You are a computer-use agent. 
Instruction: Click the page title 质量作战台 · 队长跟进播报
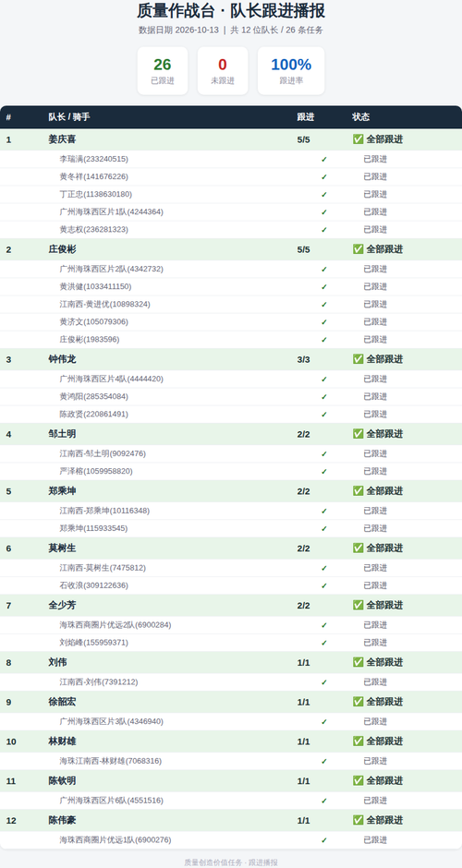point(231,10)
